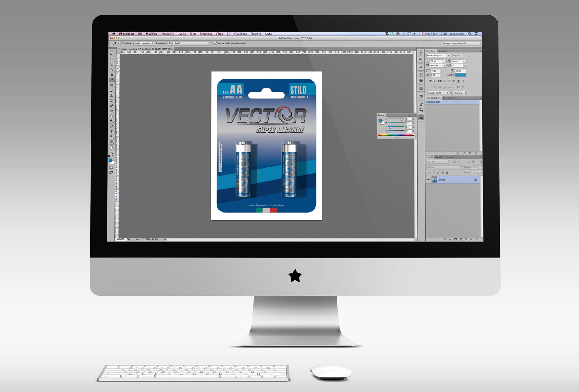Toggle All Caps in Carattere panel
Image resolution: width=579 pixels, height=392 pixels.
click(440, 81)
